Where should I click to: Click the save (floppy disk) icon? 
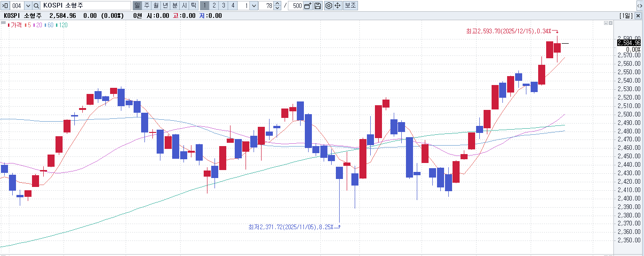coord(318,6)
